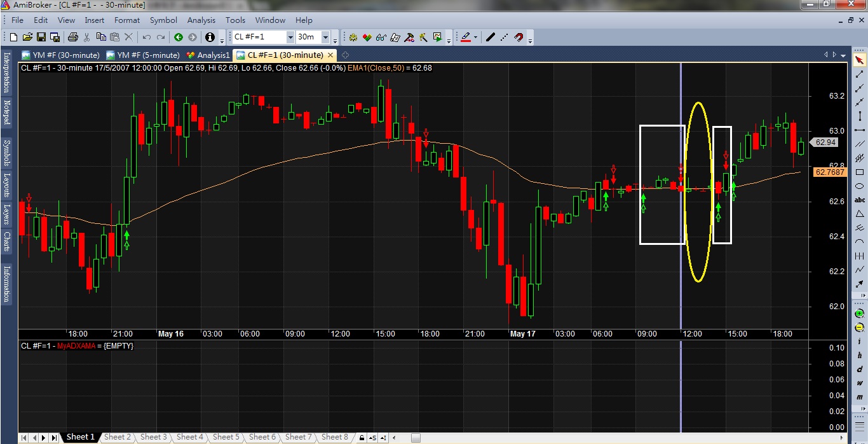Close the CL #F=1 (30-minute) tab
Image resolution: width=868 pixels, height=444 pixels.
[330, 55]
